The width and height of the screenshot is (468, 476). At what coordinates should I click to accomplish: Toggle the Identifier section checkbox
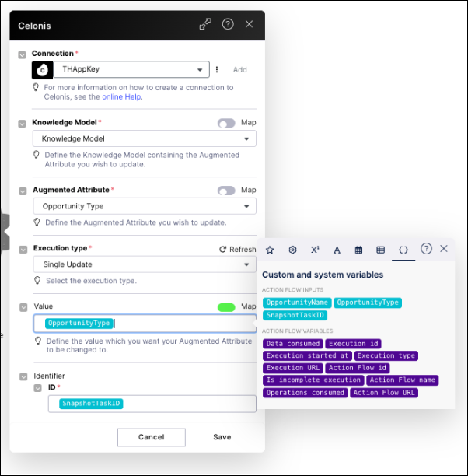(23, 376)
